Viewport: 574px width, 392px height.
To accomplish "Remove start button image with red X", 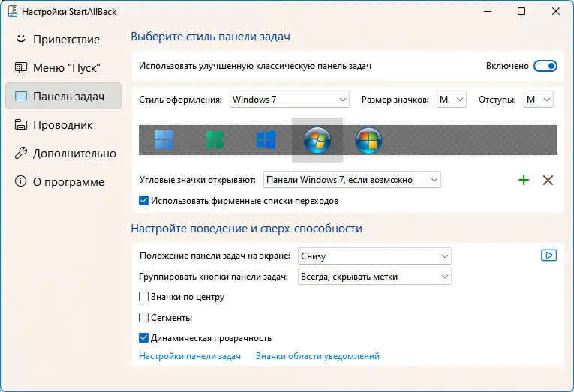I will pos(548,180).
